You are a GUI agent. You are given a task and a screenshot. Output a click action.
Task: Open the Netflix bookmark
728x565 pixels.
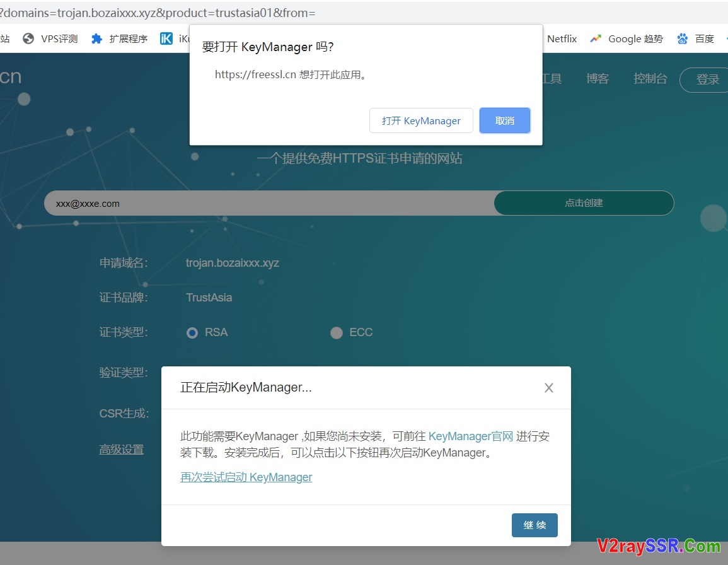coord(562,38)
